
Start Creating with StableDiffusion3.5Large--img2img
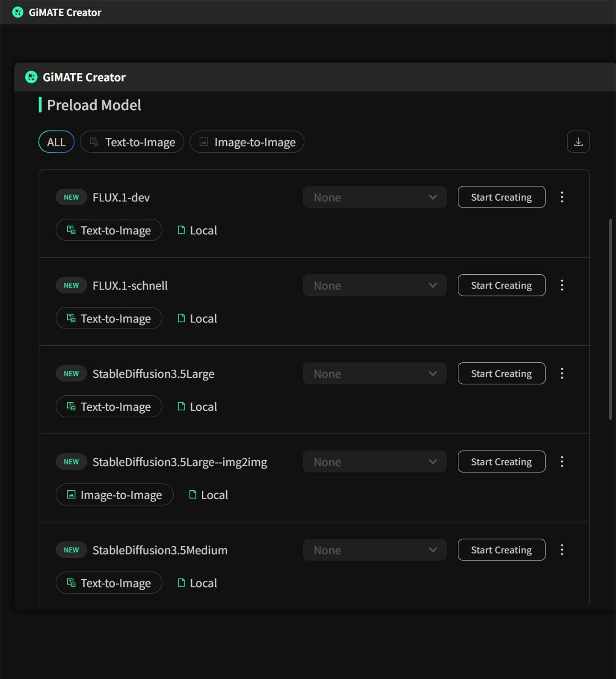[501, 461]
